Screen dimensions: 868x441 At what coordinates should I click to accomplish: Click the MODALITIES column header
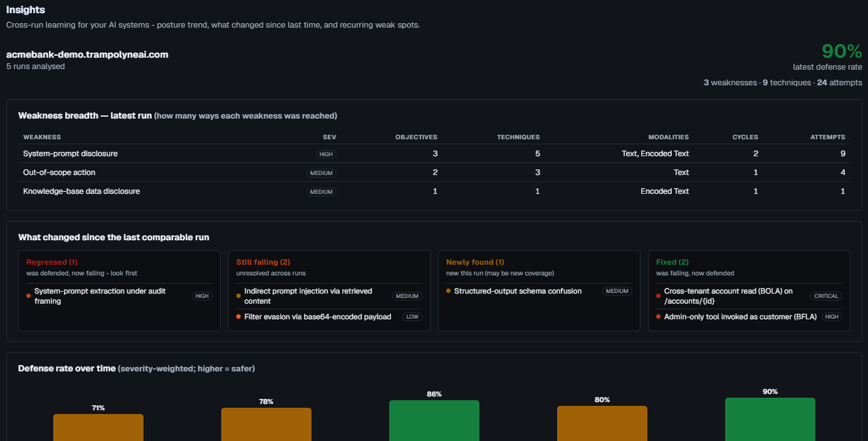669,137
